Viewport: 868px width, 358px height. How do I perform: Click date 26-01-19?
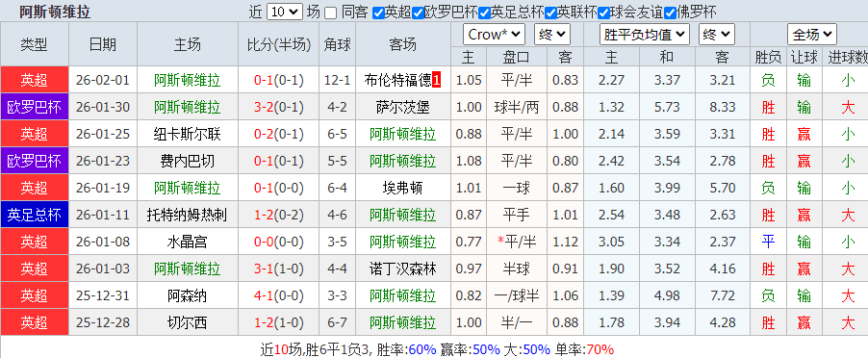point(102,188)
